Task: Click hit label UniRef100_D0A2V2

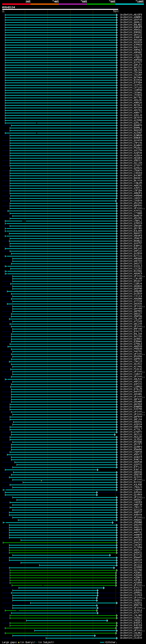Action: point(131,543)
